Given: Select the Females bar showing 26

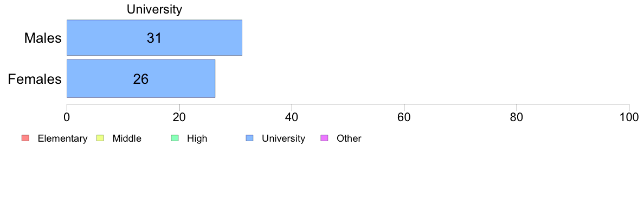Looking at the screenshot, I should 141,78.
